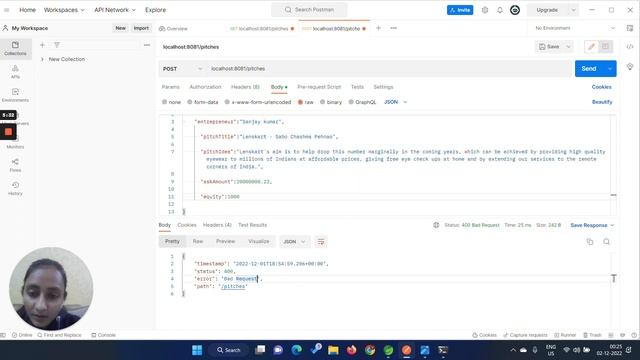The width and height of the screenshot is (640, 360).
Task: Open the JSON body format dropdown
Action: pyautogui.click(x=395, y=102)
